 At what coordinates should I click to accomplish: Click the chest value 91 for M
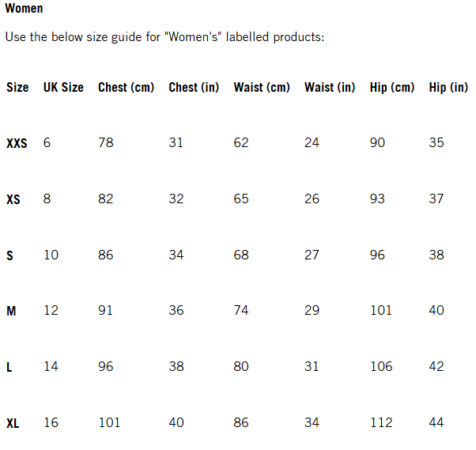(106, 311)
